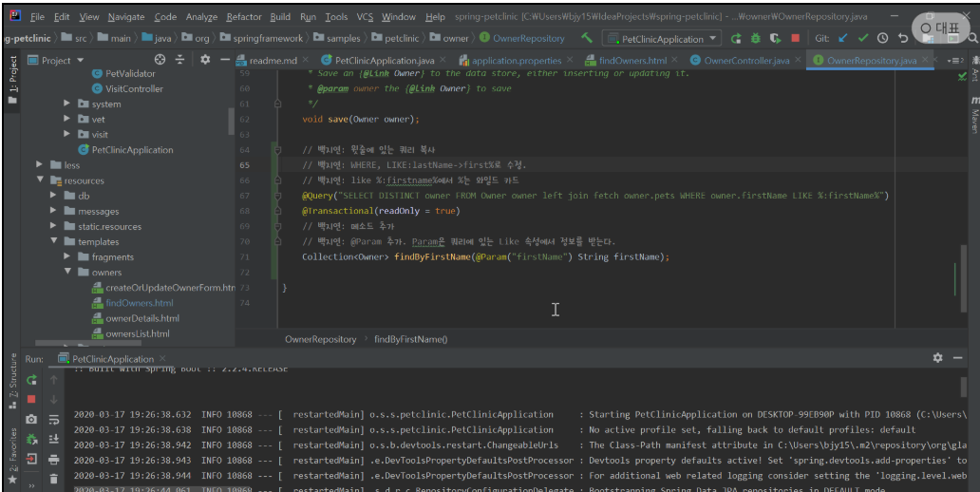Close the findOwners.html tab
Screen dimensions: 980x492
click(674, 60)
